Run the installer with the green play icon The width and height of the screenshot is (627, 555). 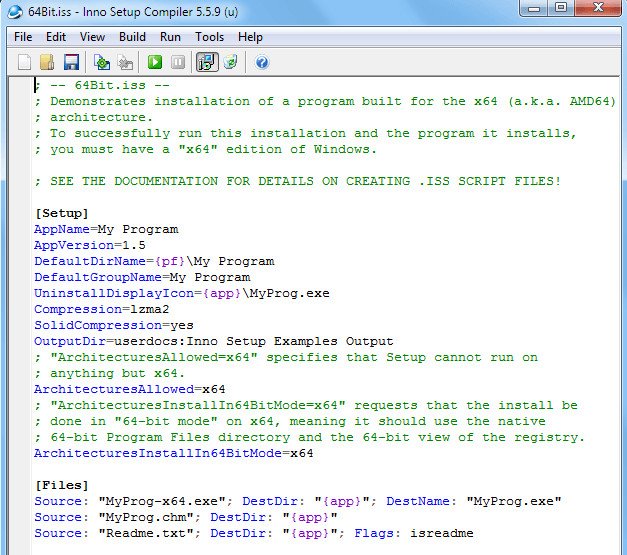(155, 62)
